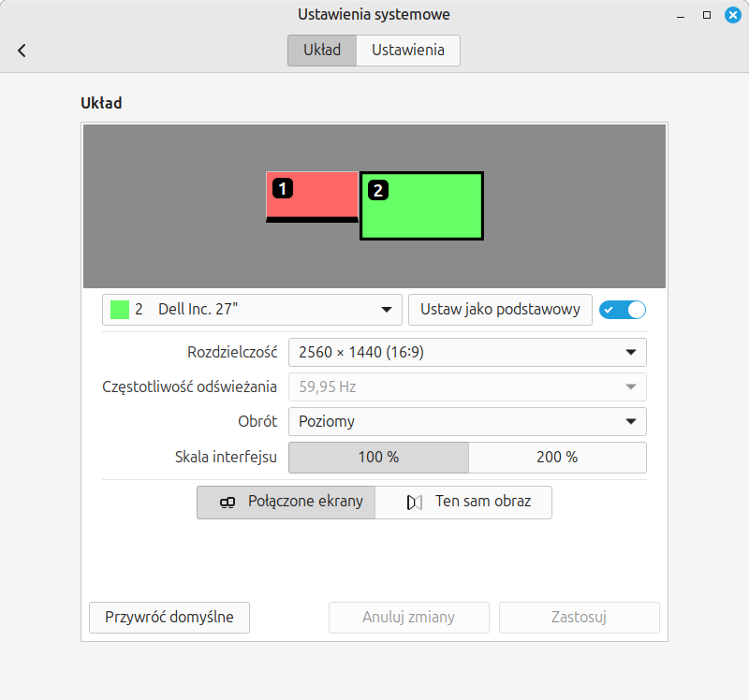Open the Obrót rotation dropdown

(x=467, y=422)
